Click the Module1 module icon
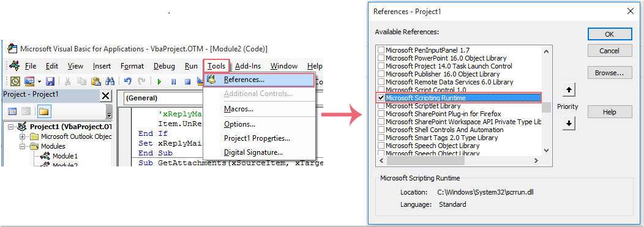Screen dimensions: 644x227 coord(45,156)
